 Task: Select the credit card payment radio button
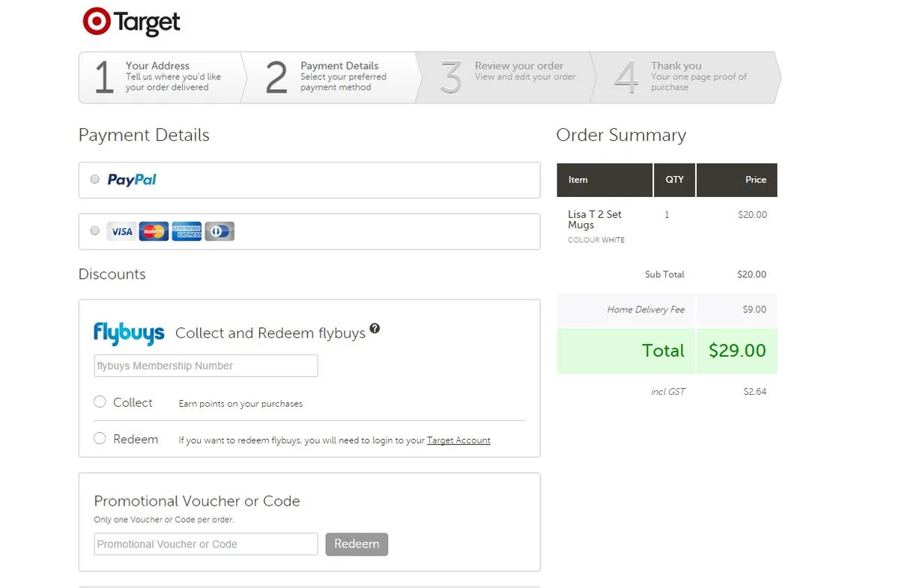(94, 231)
